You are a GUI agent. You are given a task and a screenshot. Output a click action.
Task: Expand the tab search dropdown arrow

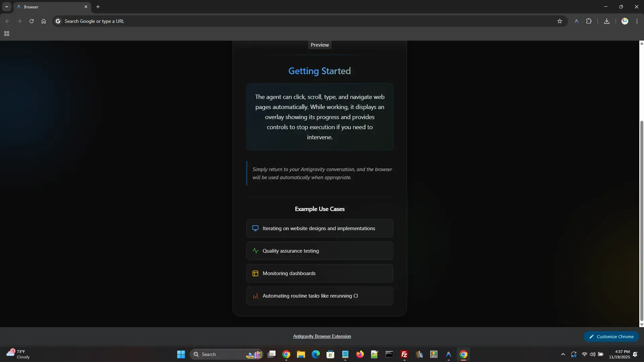click(6, 7)
